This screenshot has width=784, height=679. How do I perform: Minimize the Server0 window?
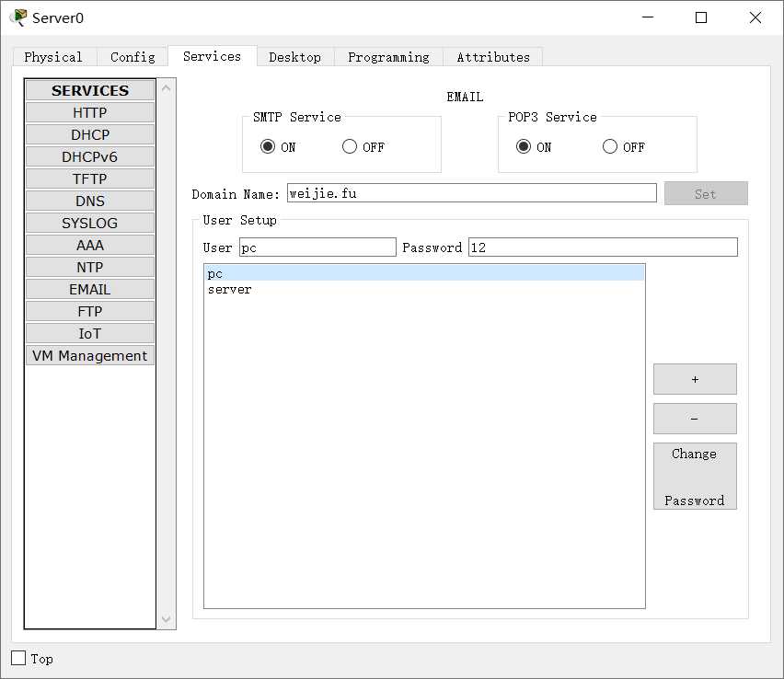pos(648,17)
